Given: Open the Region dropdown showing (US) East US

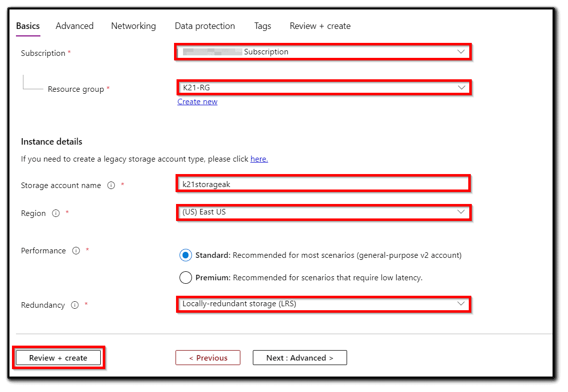Looking at the screenshot, I should 323,212.
